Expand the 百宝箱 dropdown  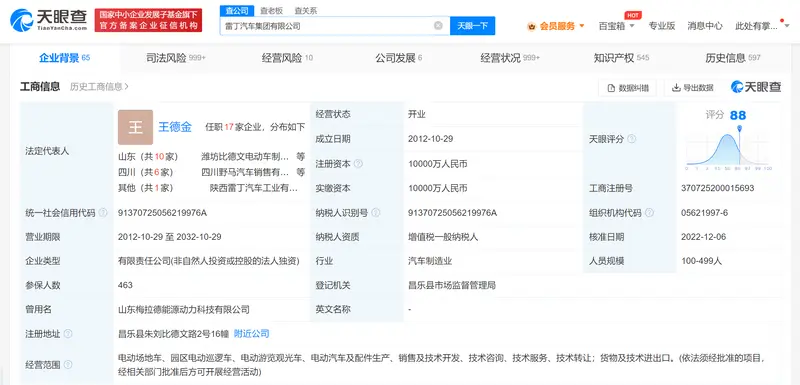(616, 26)
